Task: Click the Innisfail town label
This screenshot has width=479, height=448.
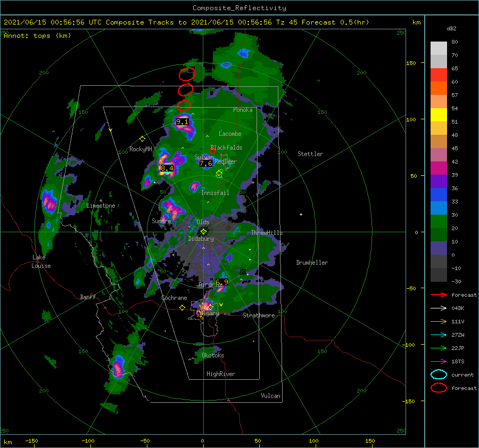Action: coord(215,193)
